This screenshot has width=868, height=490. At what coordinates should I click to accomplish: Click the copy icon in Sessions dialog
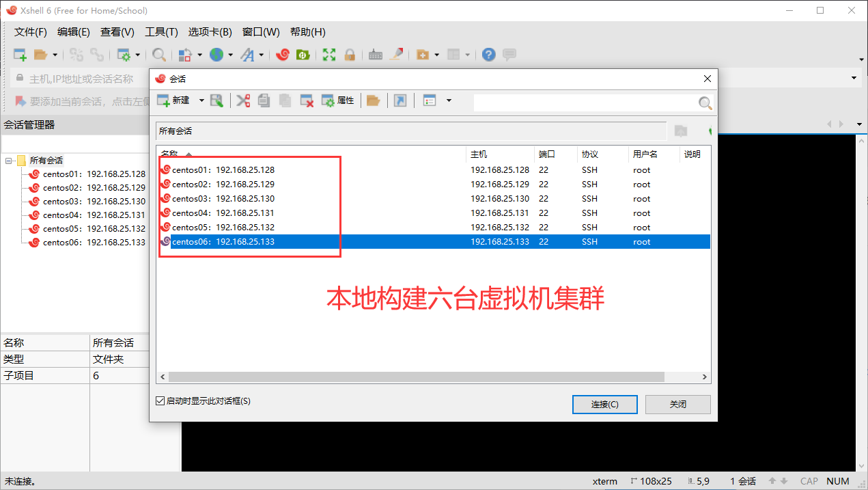click(x=264, y=100)
